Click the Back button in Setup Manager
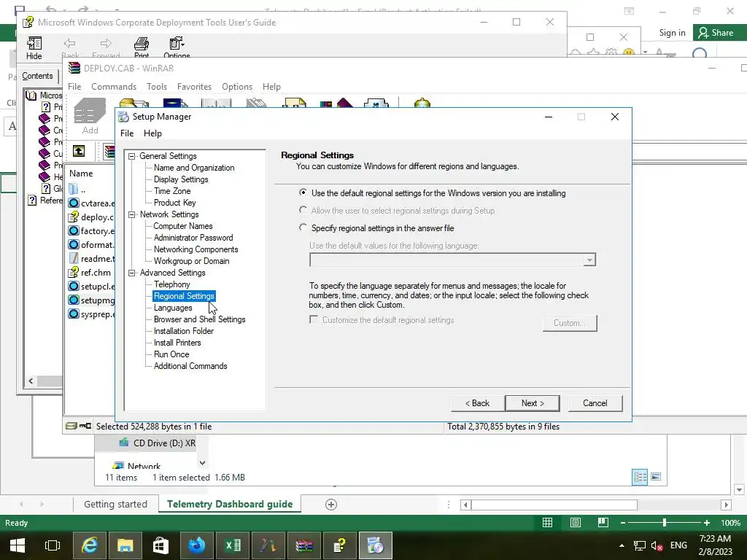Screen dimensions: 747x560 pos(477,403)
